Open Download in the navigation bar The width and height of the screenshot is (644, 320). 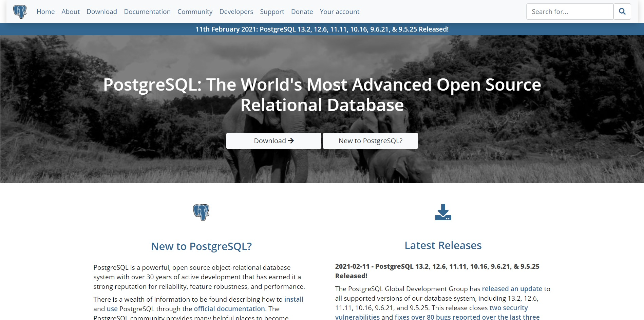[102, 12]
